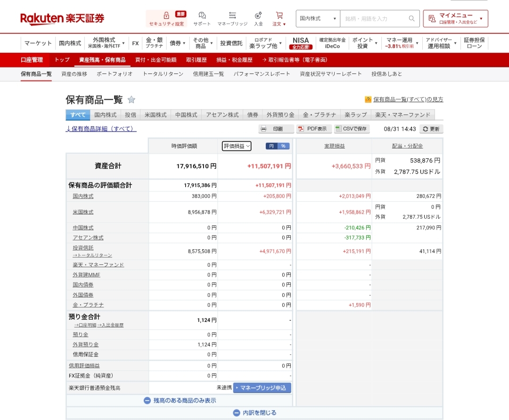
Task: Click the 印刷 print button
Action: coord(276,129)
